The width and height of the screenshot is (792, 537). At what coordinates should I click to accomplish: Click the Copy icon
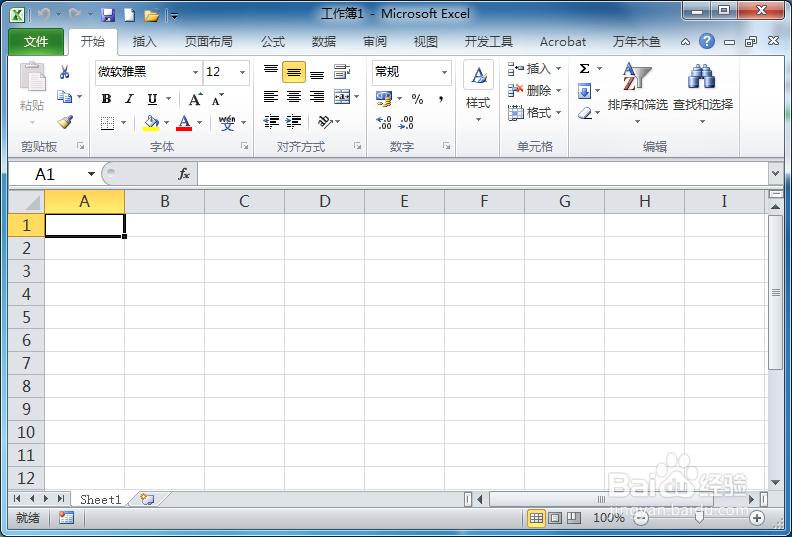click(64, 96)
